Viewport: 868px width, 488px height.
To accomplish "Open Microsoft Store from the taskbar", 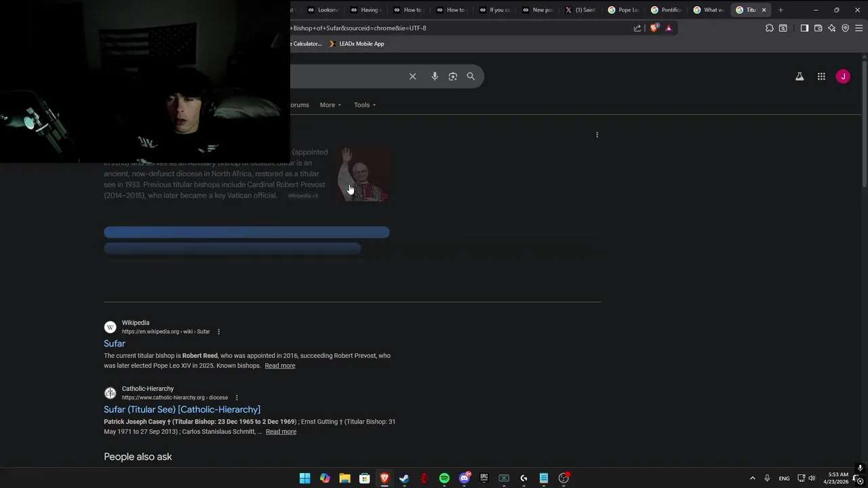I will point(365,479).
